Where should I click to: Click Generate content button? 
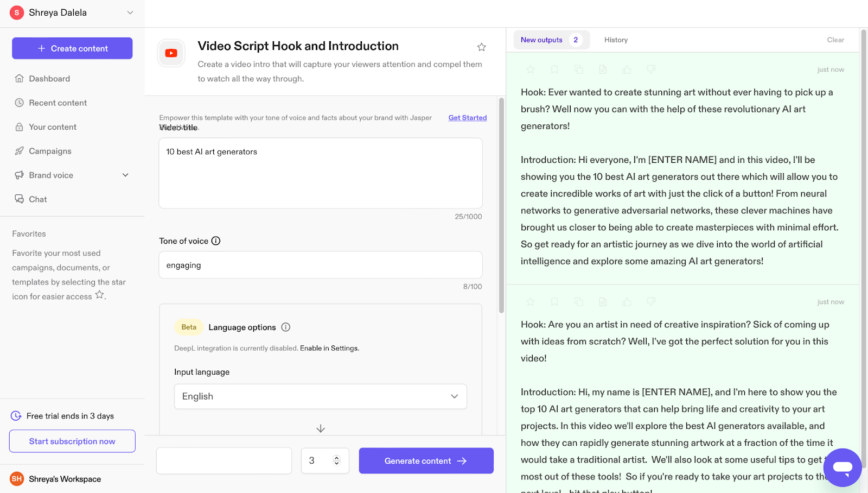click(x=426, y=461)
